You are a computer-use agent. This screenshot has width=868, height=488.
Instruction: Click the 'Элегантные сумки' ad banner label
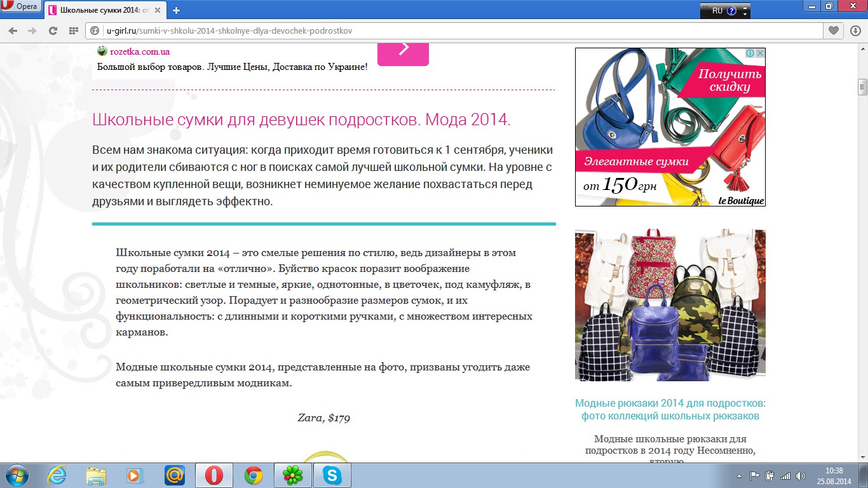click(636, 161)
